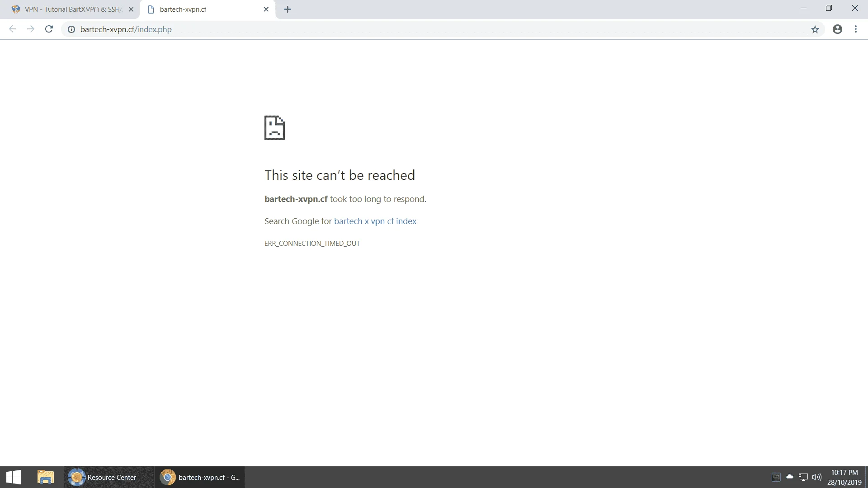Open Resource Center taskbar item

click(108, 477)
